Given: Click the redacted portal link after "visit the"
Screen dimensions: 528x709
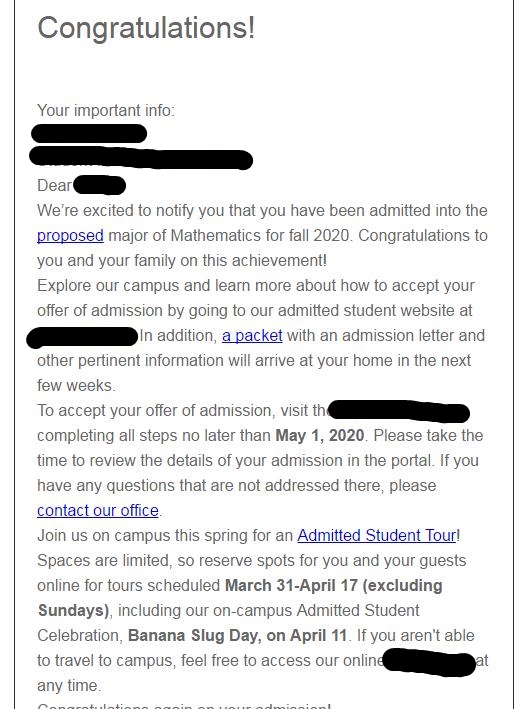Looking at the screenshot, I should coord(398,411).
